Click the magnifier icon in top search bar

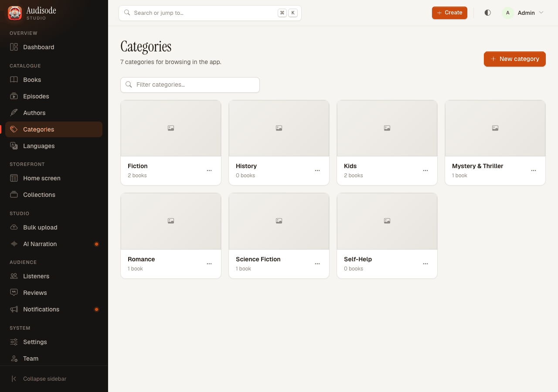(x=127, y=13)
